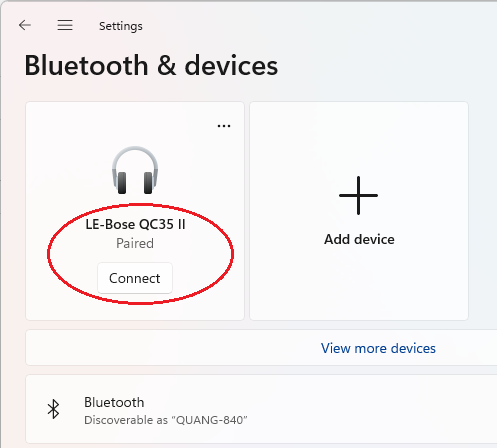The width and height of the screenshot is (497, 448).
Task: Click the Discoverable as QUANG-840 text
Action: pos(166,420)
